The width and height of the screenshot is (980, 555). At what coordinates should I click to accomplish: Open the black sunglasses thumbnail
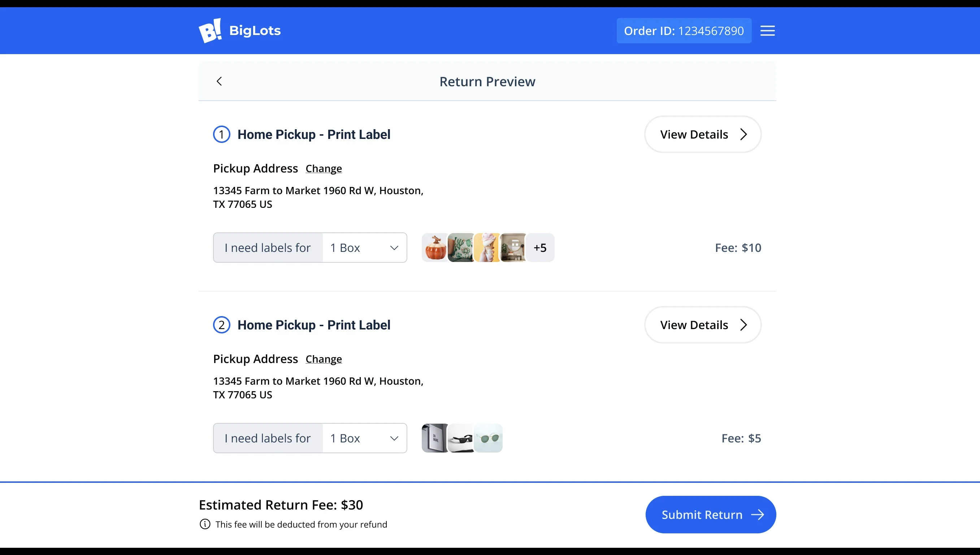461,438
